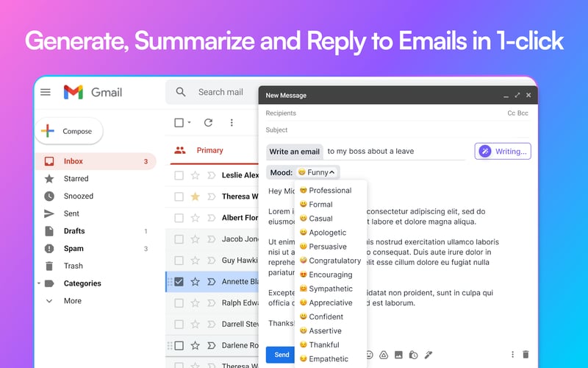Toggle the select-all checkbox in toolbar
This screenshot has height=368, width=588.
click(179, 122)
